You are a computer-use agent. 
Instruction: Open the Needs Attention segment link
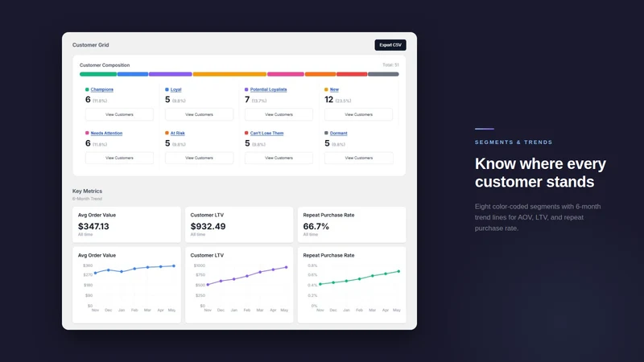tap(106, 133)
